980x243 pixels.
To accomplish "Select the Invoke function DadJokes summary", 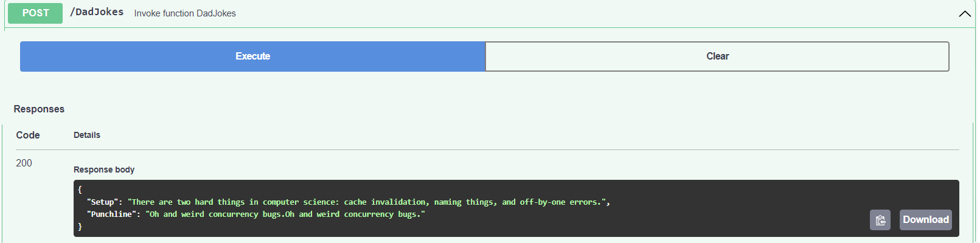I will tap(185, 13).
